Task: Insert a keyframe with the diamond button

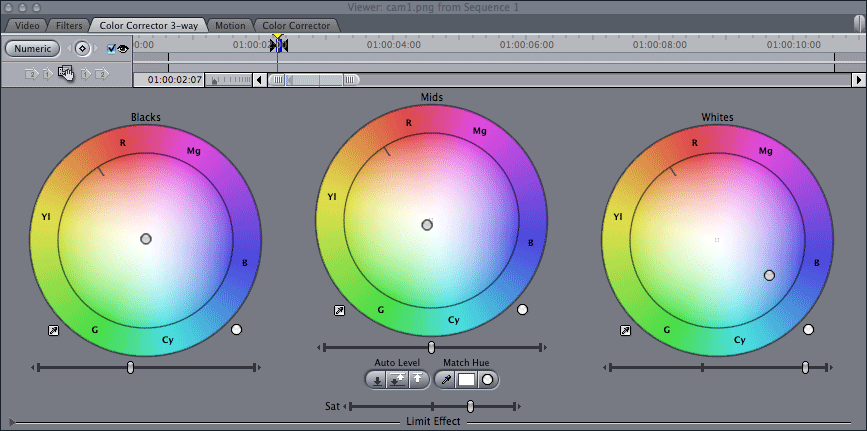Action: (x=82, y=49)
